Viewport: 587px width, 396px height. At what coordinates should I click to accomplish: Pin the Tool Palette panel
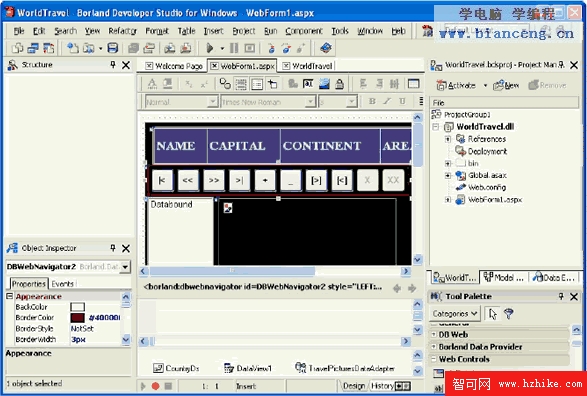tap(561, 296)
